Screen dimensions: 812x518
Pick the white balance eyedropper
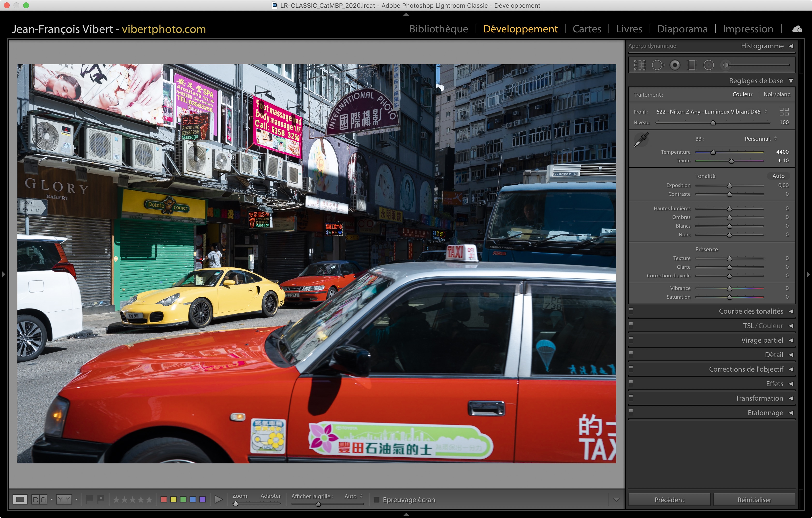click(x=641, y=139)
